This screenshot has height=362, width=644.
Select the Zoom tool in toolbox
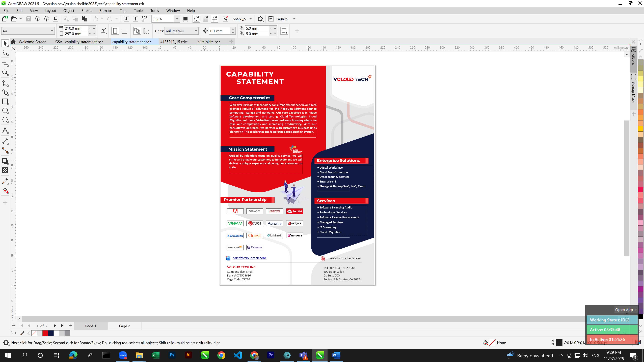tap(5, 72)
